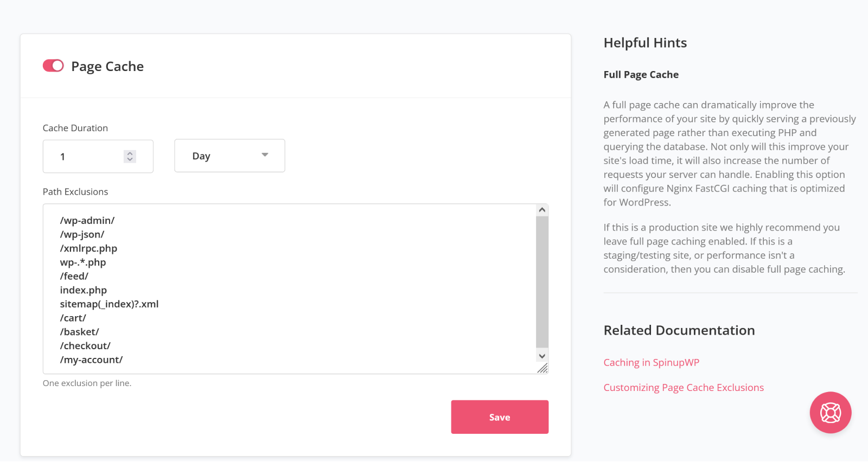This screenshot has width=868, height=462.
Task: Click the index.php exclusion line
Action: [83, 290]
